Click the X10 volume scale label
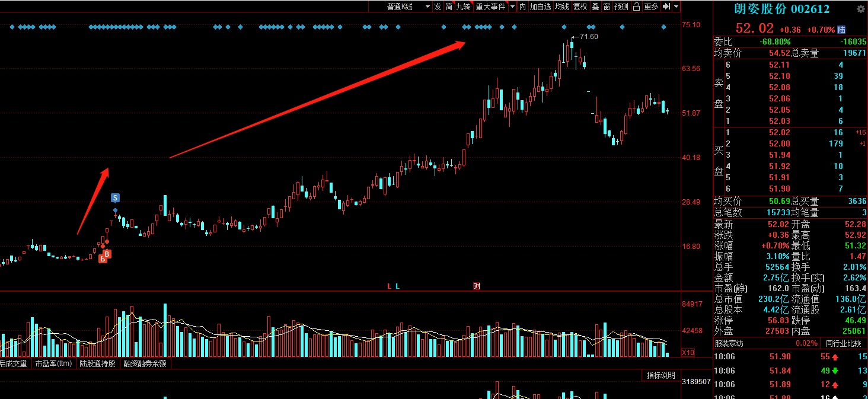The height and width of the screenshot is (399, 868). [x=688, y=353]
